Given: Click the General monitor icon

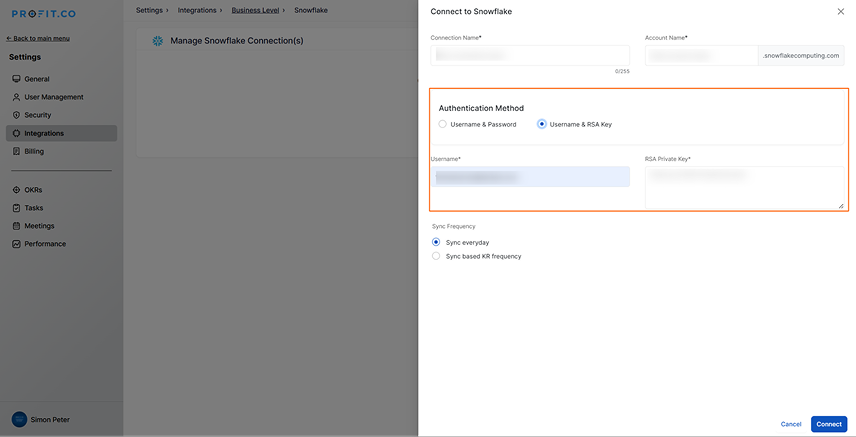Looking at the screenshot, I should coord(16,79).
